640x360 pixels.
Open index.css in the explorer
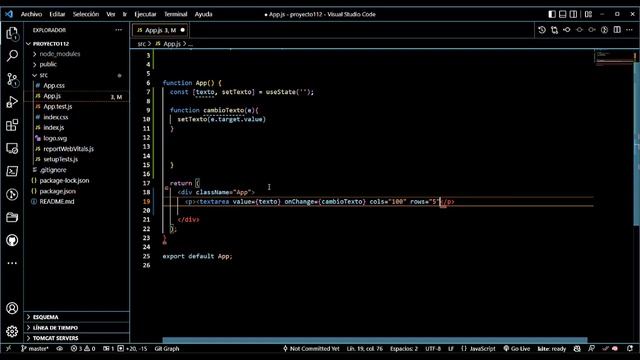click(56, 117)
